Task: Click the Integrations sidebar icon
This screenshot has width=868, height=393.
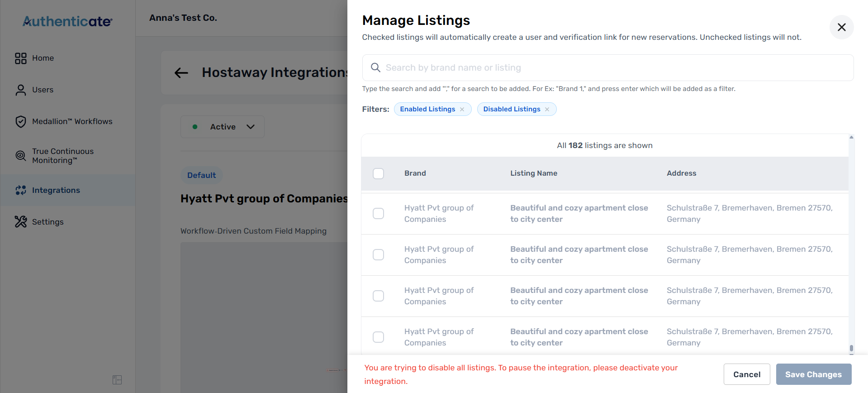Action: click(21, 190)
